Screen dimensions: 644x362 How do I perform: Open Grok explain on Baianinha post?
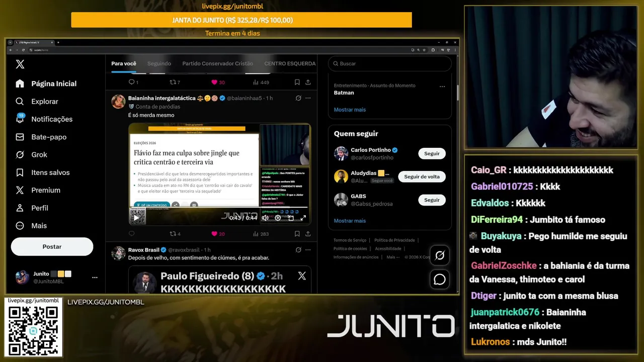point(298,98)
